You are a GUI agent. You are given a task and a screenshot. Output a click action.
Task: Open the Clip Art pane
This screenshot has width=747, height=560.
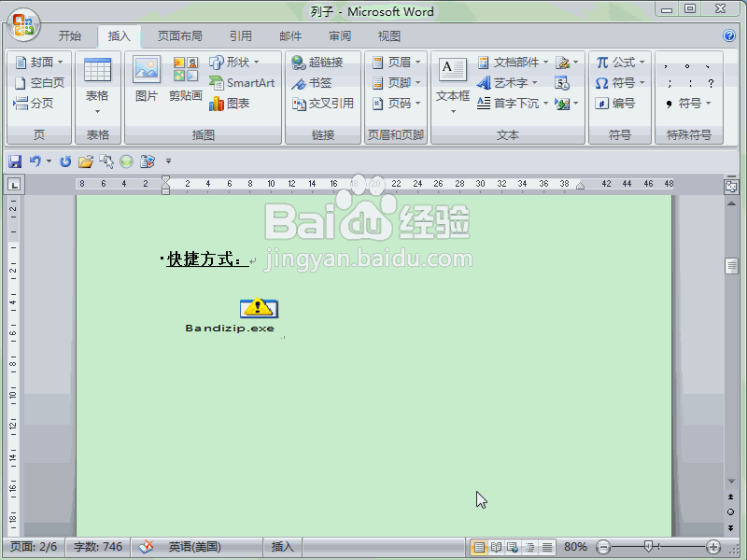(x=185, y=84)
